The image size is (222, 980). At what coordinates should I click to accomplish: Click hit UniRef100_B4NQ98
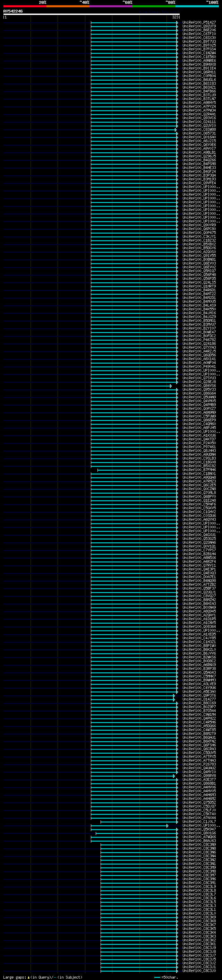(x=199, y=581)
